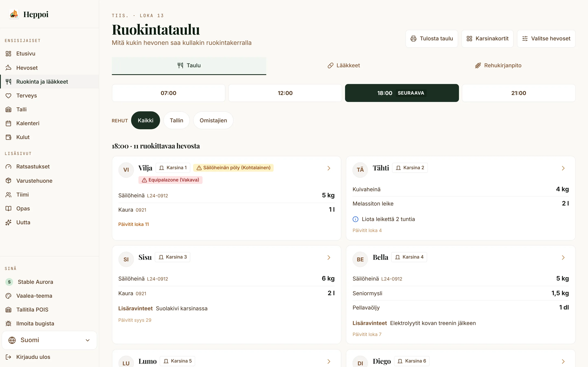Select the 07:00 feeding time slot
Screen dimensions: 588x367
coord(168,93)
